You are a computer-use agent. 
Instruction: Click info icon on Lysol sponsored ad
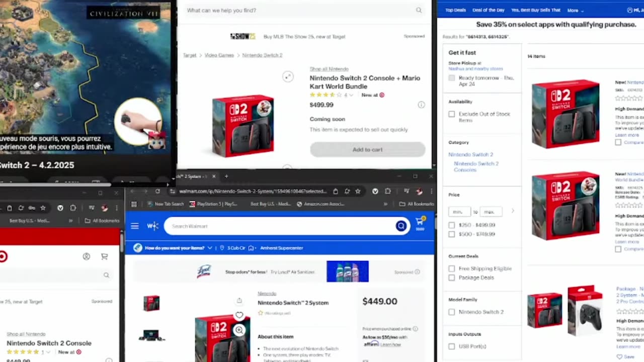[x=417, y=272]
